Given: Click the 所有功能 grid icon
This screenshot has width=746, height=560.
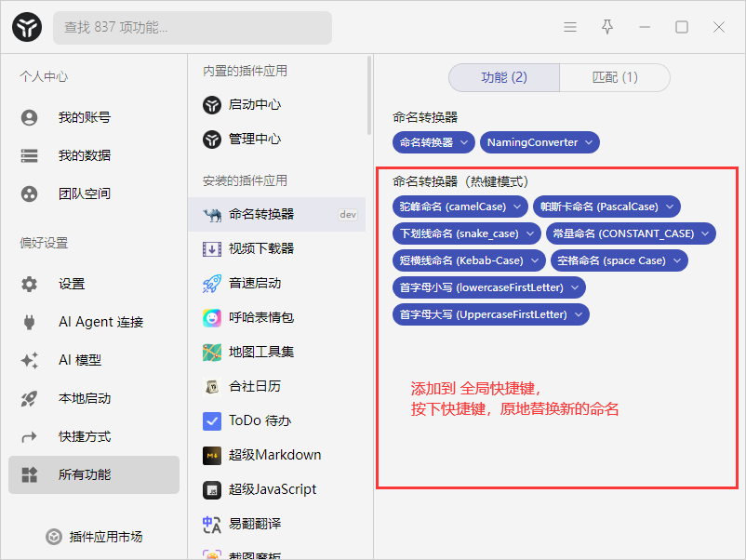Looking at the screenshot, I should [x=29, y=474].
